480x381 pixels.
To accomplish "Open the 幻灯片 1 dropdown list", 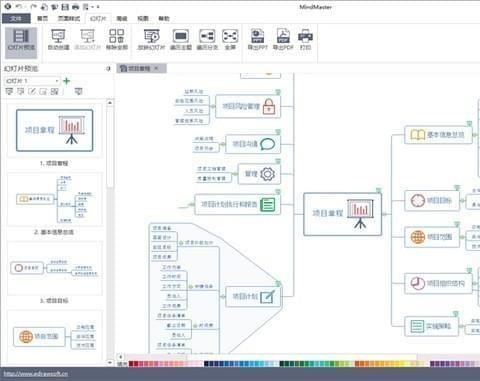I will (32, 81).
